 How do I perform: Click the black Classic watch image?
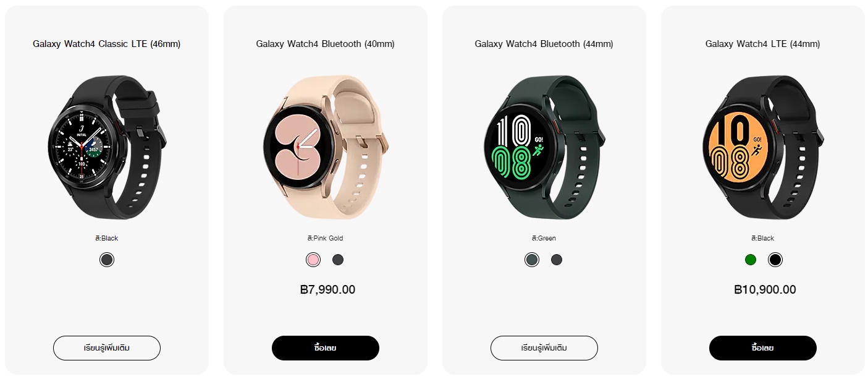(107, 148)
